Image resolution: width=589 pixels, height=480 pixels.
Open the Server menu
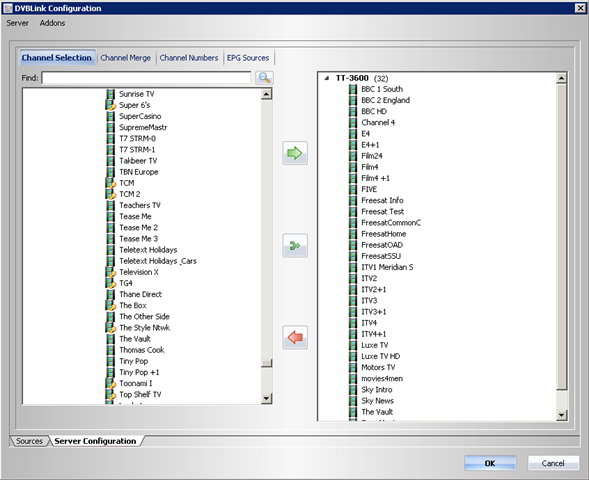(17, 23)
